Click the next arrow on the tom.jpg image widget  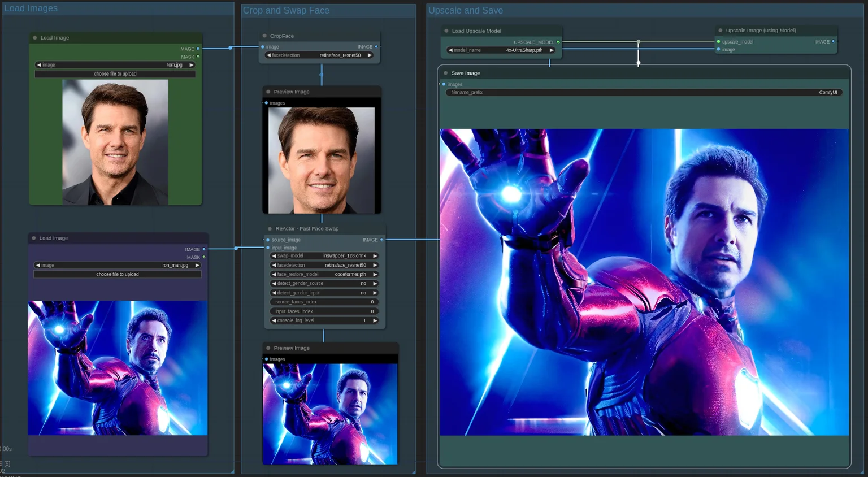click(x=192, y=65)
